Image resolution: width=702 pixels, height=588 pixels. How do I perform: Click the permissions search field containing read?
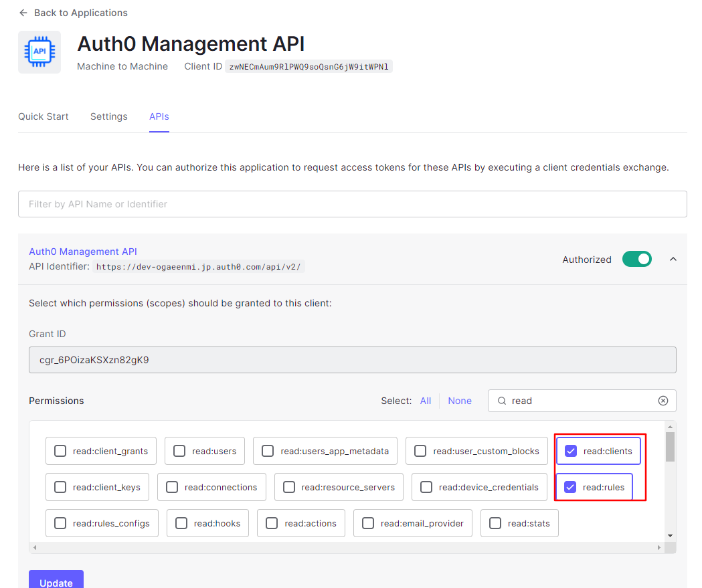[x=582, y=401]
